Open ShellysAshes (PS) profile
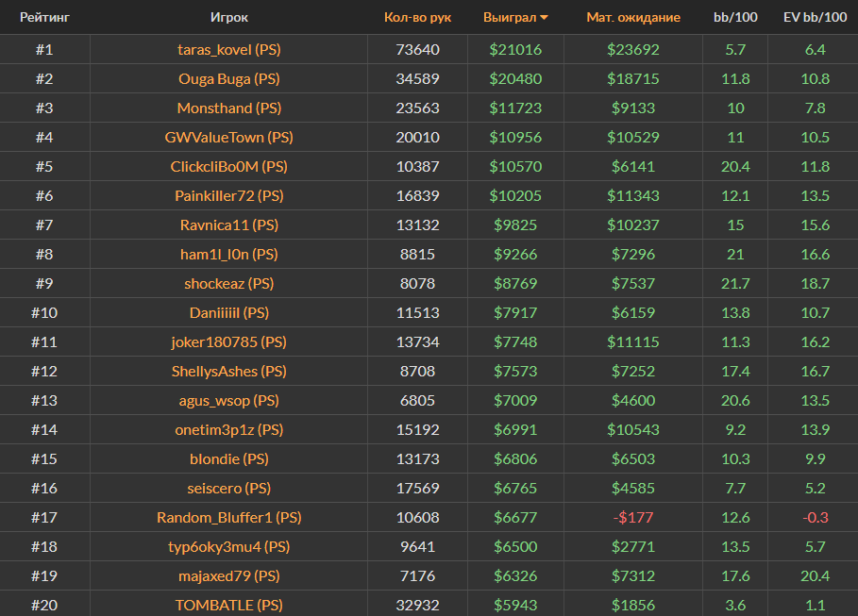Viewport: 858px width, 616px height. click(228, 371)
